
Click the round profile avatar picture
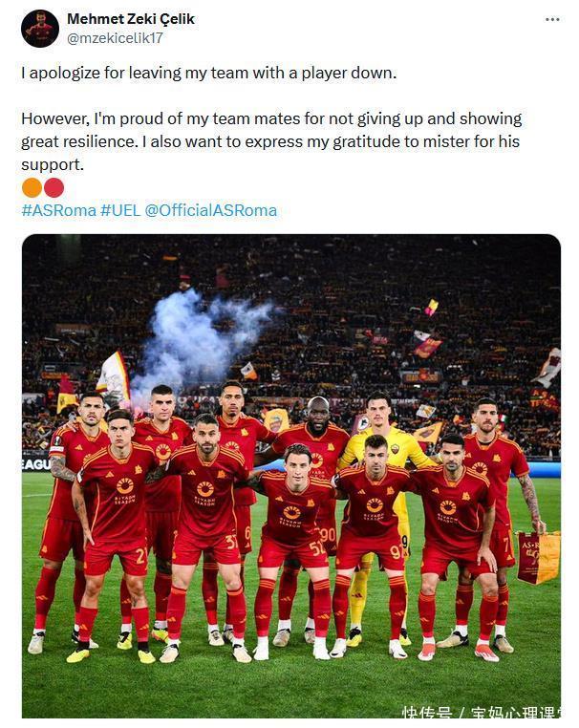[x=40, y=29]
